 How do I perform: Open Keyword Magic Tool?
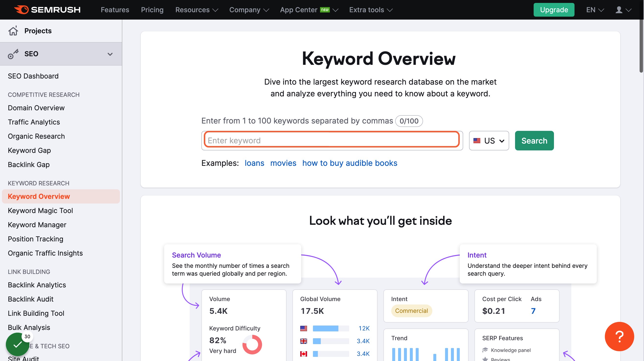pos(40,211)
